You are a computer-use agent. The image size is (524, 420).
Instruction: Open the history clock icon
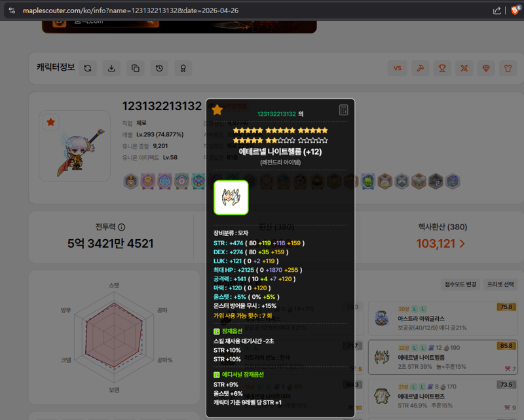pos(159,68)
